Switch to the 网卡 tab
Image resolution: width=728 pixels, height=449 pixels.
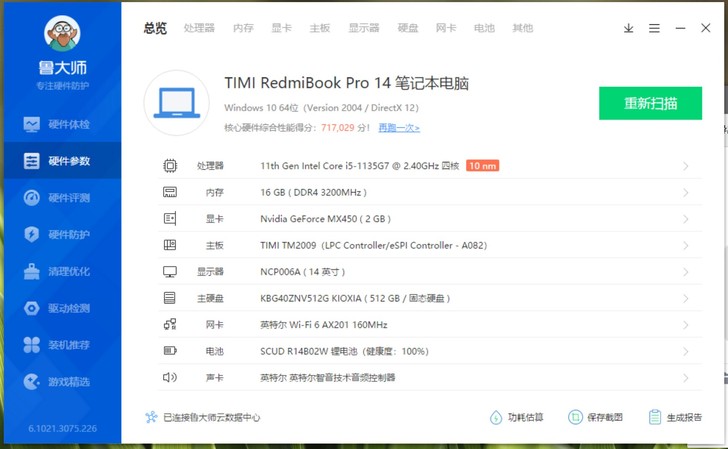click(446, 28)
